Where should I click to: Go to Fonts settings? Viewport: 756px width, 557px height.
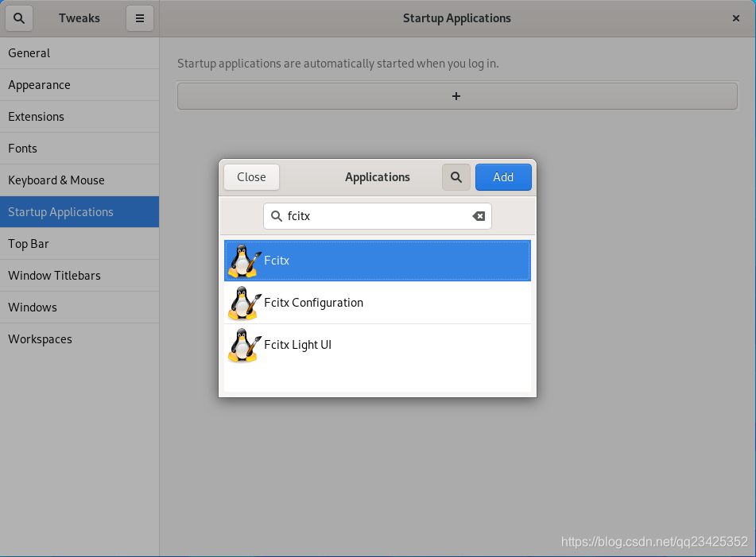(79, 149)
